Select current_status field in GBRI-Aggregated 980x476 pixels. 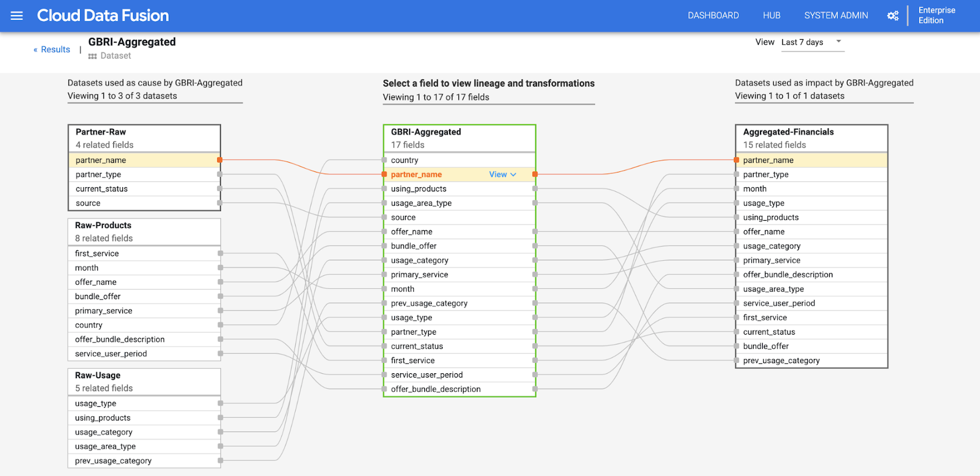[x=460, y=347]
